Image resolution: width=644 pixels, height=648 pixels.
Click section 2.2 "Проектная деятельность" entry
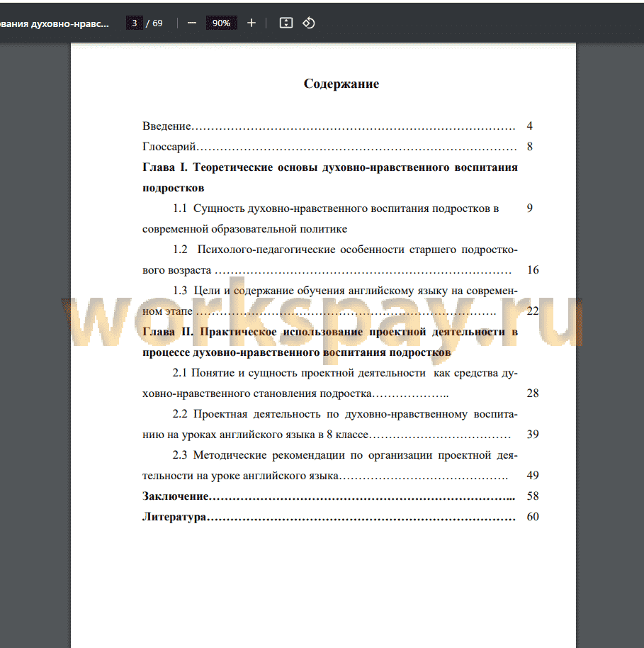tap(329, 424)
